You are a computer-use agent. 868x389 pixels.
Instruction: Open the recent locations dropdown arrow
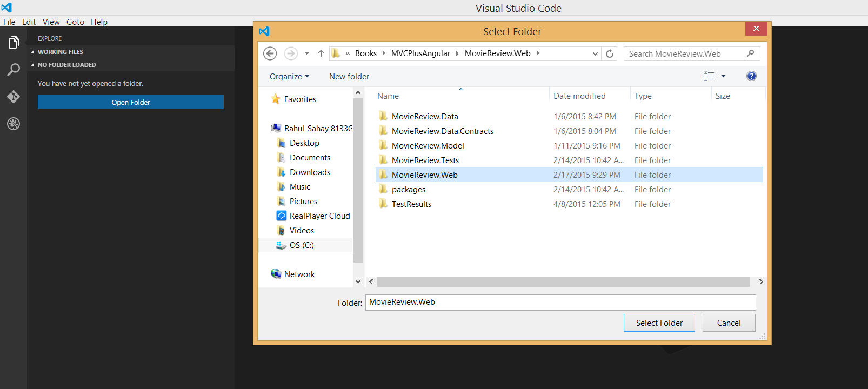click(x=306, y=53)
